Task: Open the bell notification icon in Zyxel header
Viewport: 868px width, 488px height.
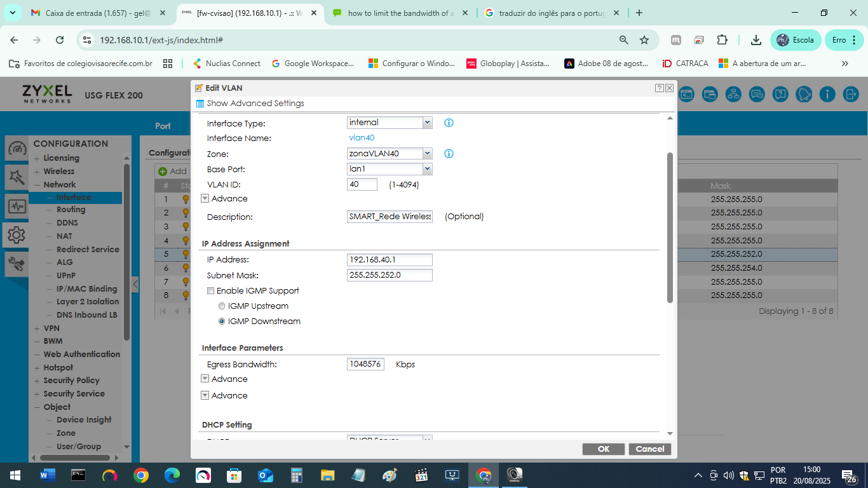Action: [x=804, y=95]
